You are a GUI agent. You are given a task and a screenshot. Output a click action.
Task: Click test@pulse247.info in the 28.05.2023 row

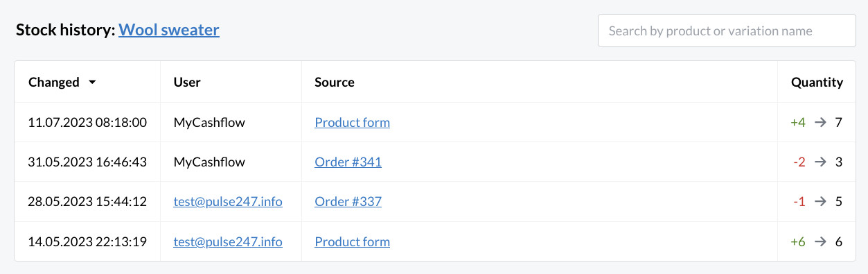click(x=228, y=202)
